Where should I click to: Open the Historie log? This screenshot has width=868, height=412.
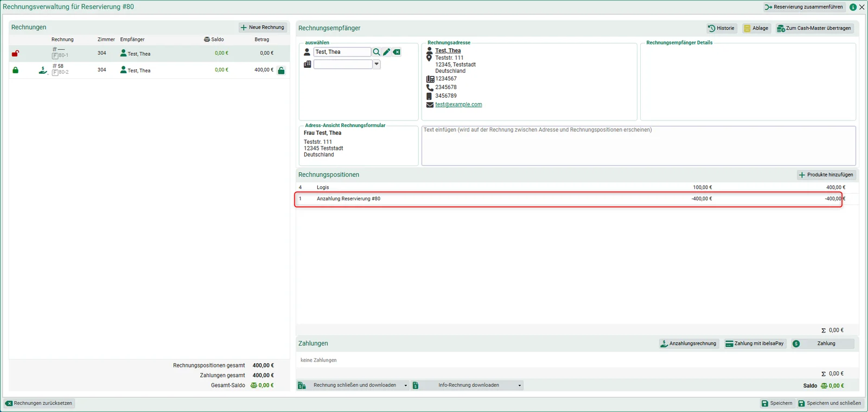tap(722, 28)
